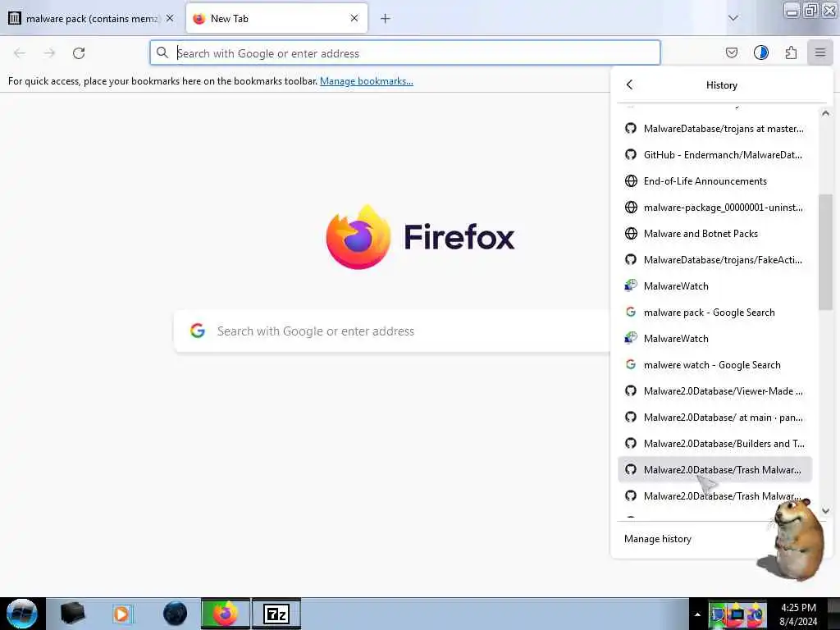840x630 pixels.
Task: Click the back navigation arrow
Action: point(20,53)
